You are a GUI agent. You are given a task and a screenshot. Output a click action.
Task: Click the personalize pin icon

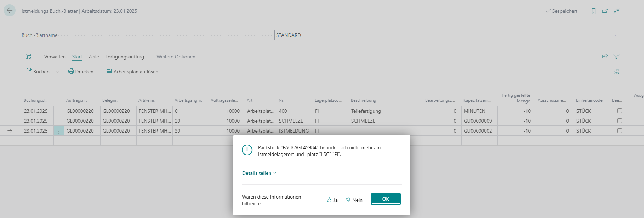pyautogui.click(x=616, y=72)
